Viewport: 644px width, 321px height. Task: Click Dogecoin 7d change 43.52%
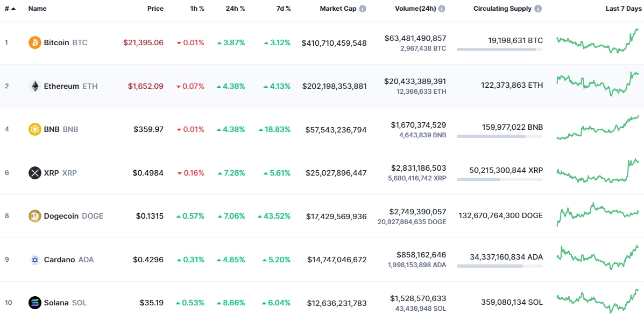[x=274, y=216]
